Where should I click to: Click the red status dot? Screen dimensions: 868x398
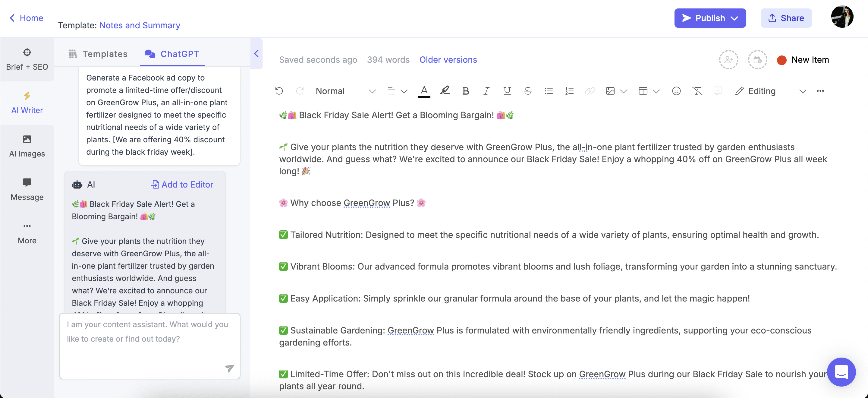[782, 60]
